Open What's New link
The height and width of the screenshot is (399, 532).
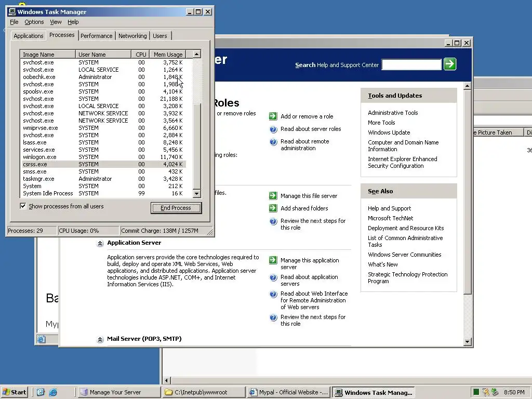[383, 264]
